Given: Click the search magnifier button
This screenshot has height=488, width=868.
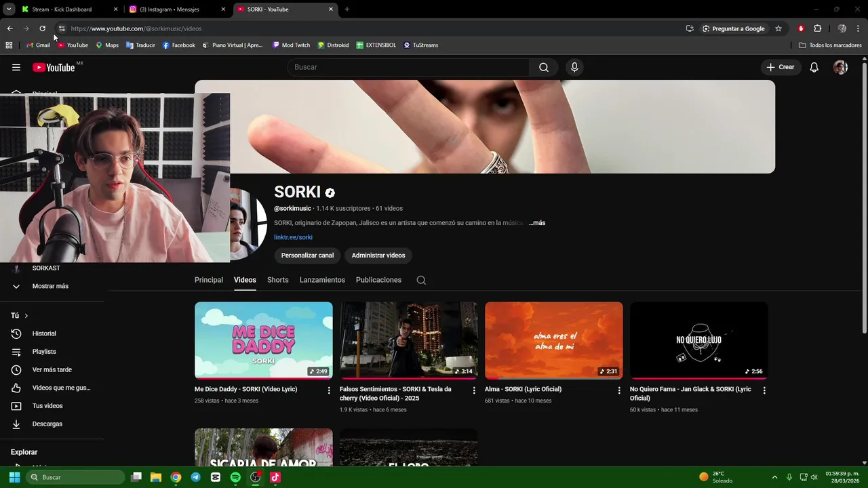Looking at the screenshot, I should click(544, 67).
